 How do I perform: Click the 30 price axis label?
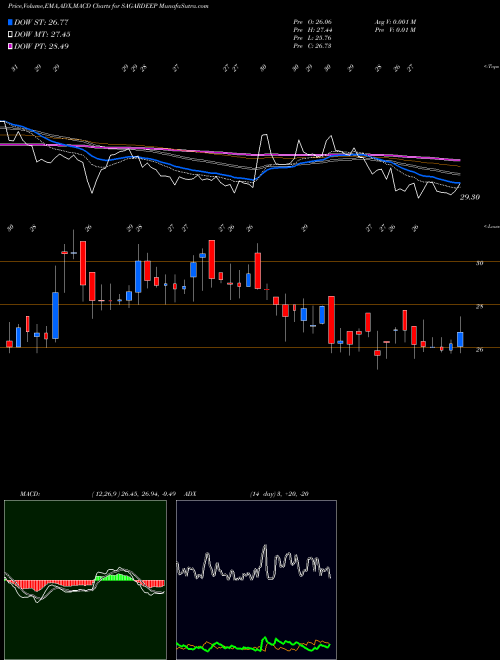[479, 263]
